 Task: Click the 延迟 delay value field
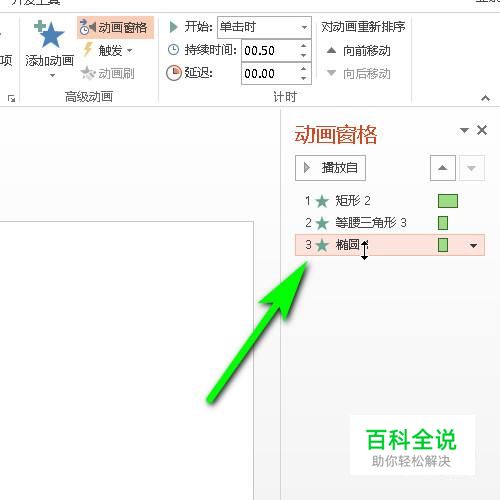pos(269,73)
